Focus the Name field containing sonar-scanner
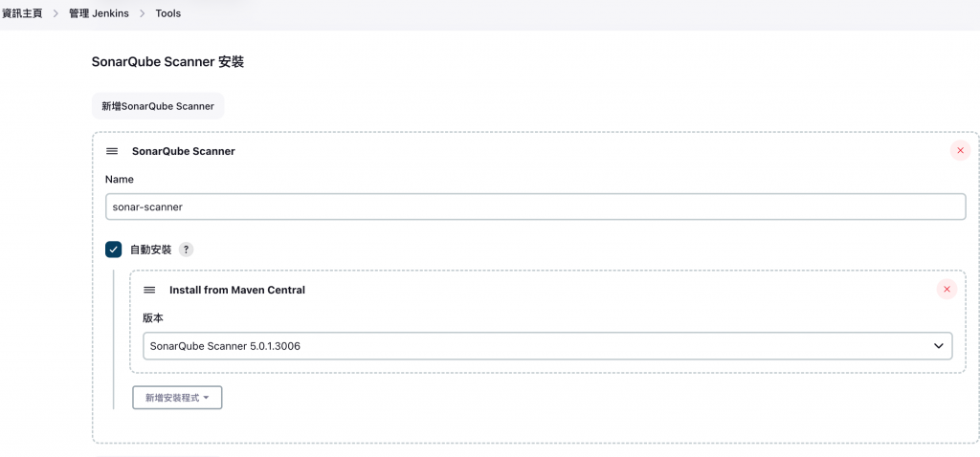 (x=535, y=207)
